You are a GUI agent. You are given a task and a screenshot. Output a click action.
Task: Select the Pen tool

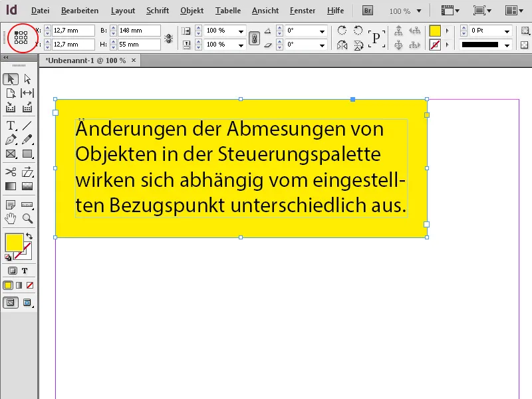coord(11,140)
